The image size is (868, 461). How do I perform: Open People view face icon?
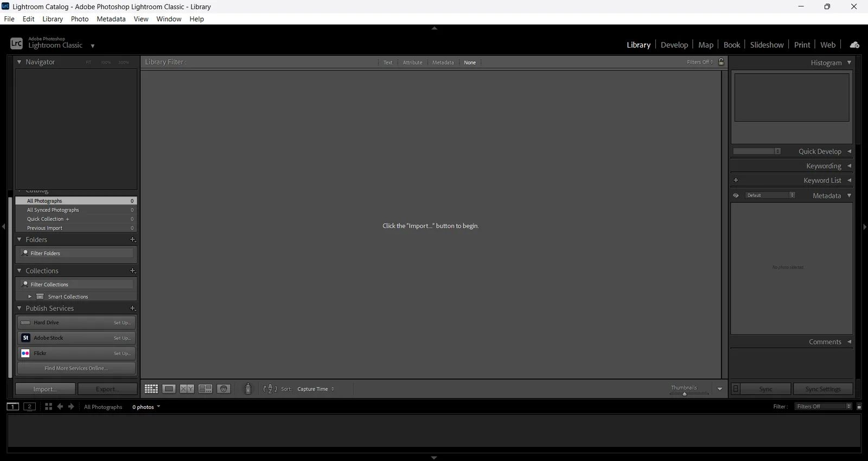pyautogui.click(x=224, y=389)
